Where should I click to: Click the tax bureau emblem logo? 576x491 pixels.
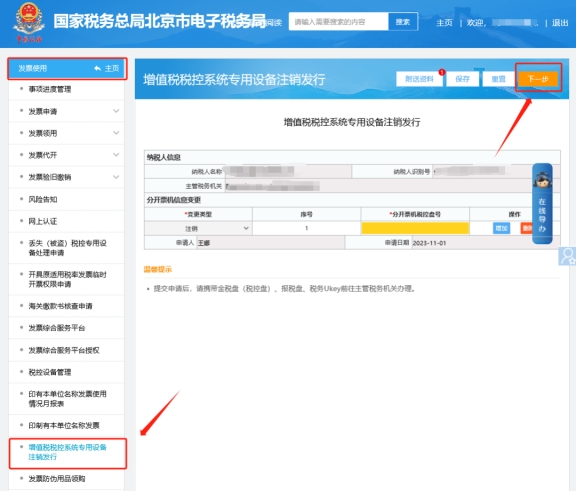(29, 22)
